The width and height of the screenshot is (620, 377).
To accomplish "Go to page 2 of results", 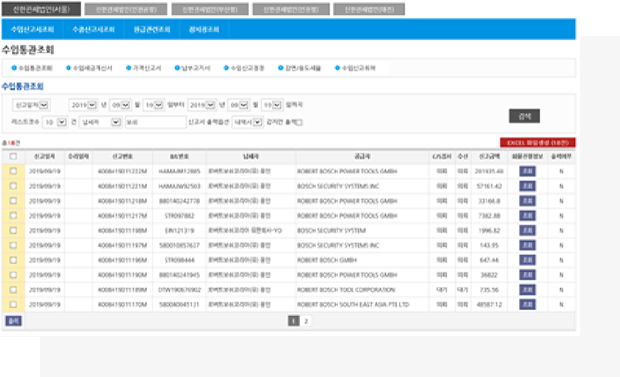I will (306, 321).
